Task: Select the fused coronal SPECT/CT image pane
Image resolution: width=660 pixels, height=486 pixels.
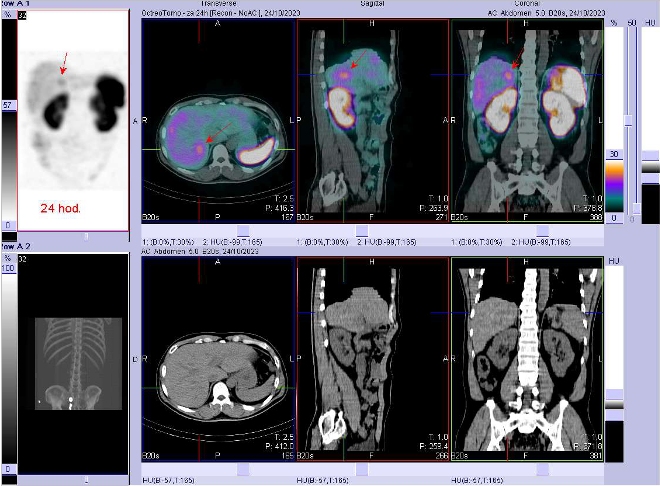Action: coord(527,120)
